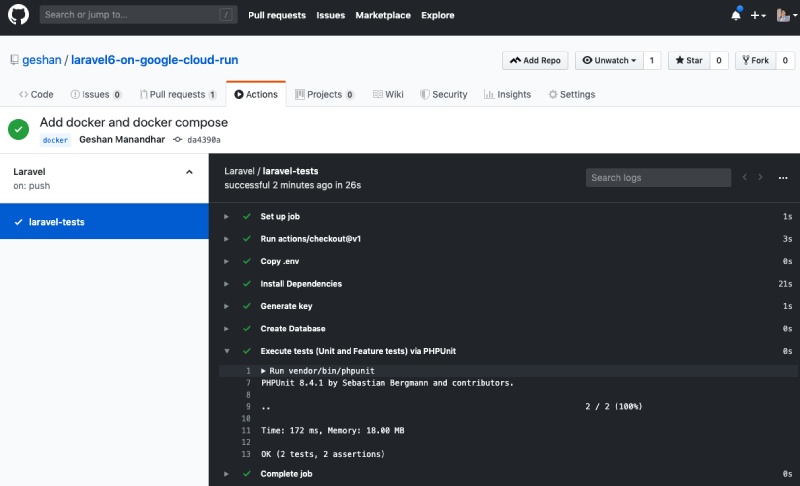This screenshot has height=486, width=800.
Task: Click the Generate key step title
Action: 286,306
